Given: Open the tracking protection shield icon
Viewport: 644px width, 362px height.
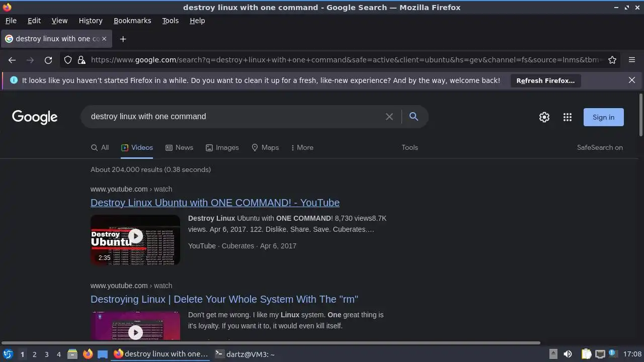Looking at the screenshot, I should click(x=68, y=60).
